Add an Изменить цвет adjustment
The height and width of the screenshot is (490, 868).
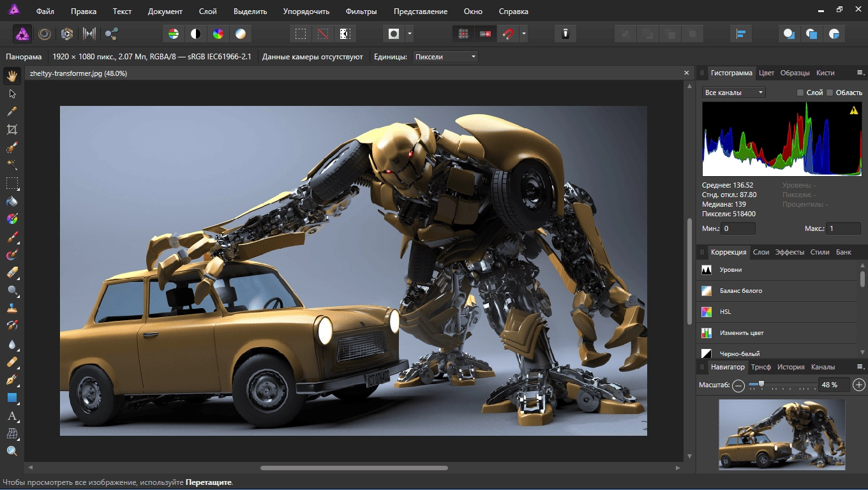point(777,333)
